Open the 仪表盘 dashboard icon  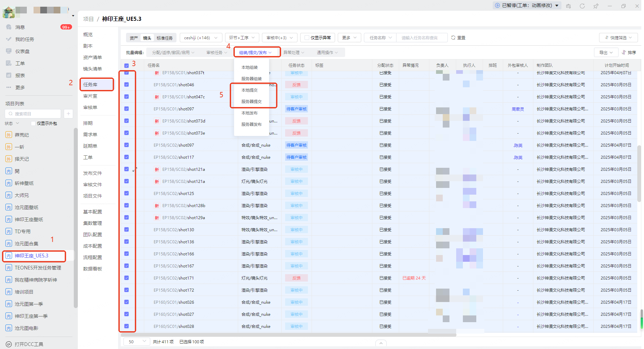click(9, 51)
